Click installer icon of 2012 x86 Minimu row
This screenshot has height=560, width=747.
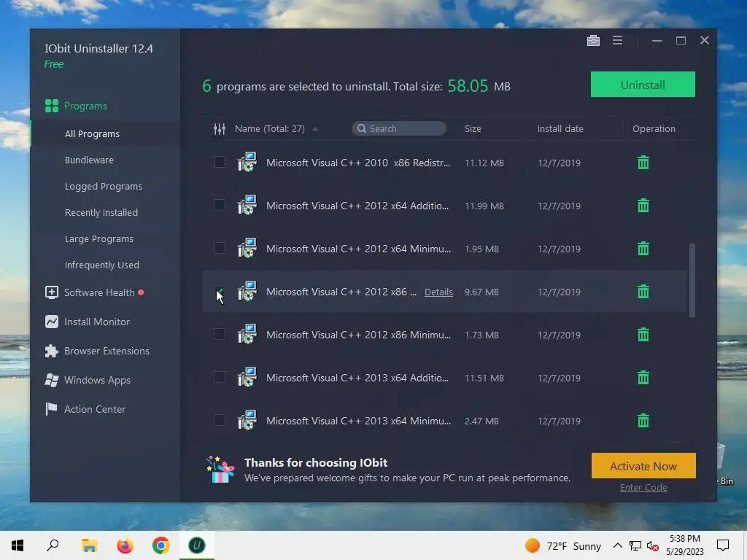pos(247,334)
